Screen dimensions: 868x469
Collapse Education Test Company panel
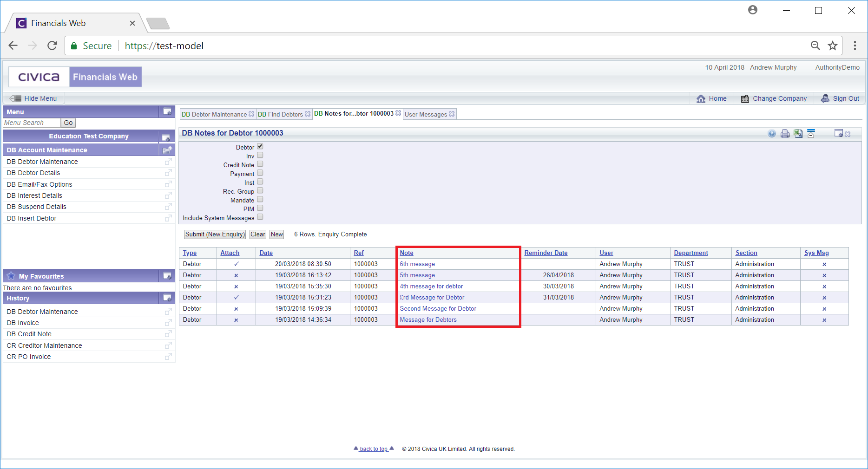(x=166, y=137)
